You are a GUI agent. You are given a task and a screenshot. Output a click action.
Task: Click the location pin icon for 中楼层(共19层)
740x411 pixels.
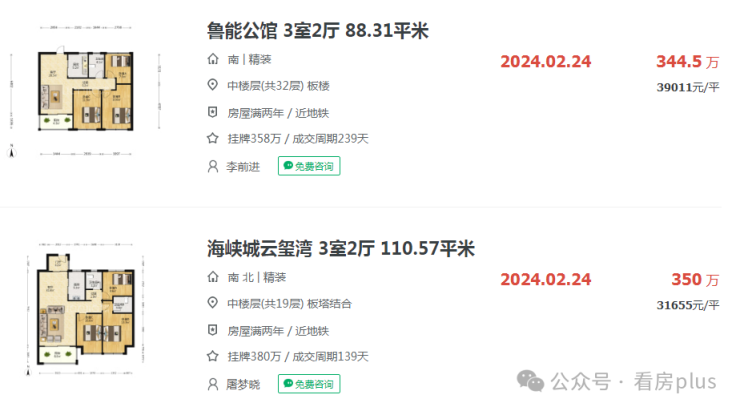[212, 303]
